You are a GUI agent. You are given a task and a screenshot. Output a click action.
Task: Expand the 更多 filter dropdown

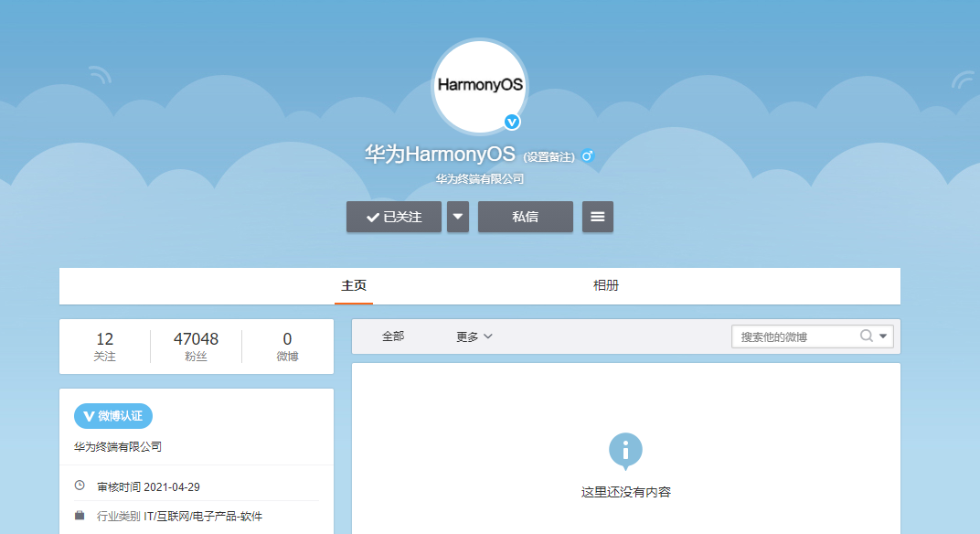point(474,336)
